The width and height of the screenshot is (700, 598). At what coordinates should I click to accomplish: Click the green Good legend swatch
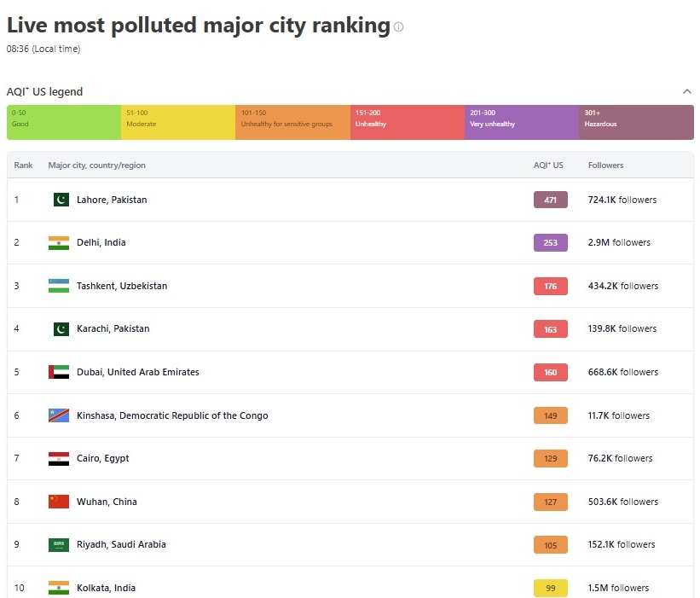(x=64, y=122)
